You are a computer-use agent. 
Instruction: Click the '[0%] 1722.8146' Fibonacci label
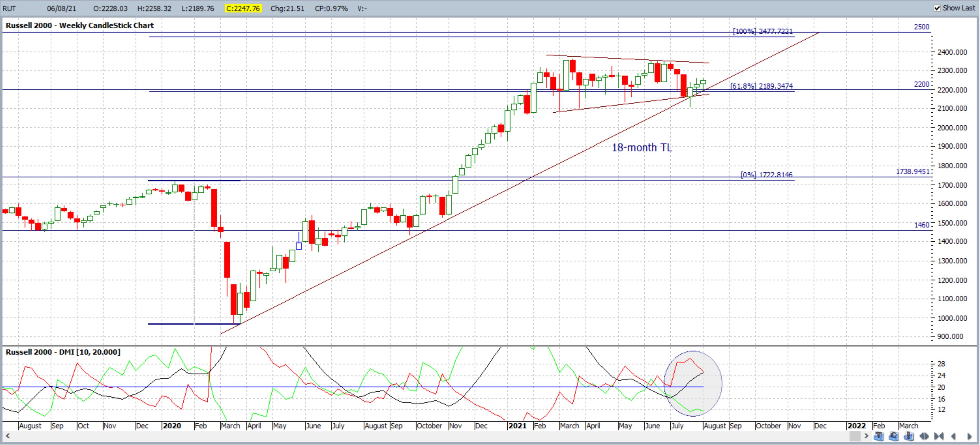[767, 175]
